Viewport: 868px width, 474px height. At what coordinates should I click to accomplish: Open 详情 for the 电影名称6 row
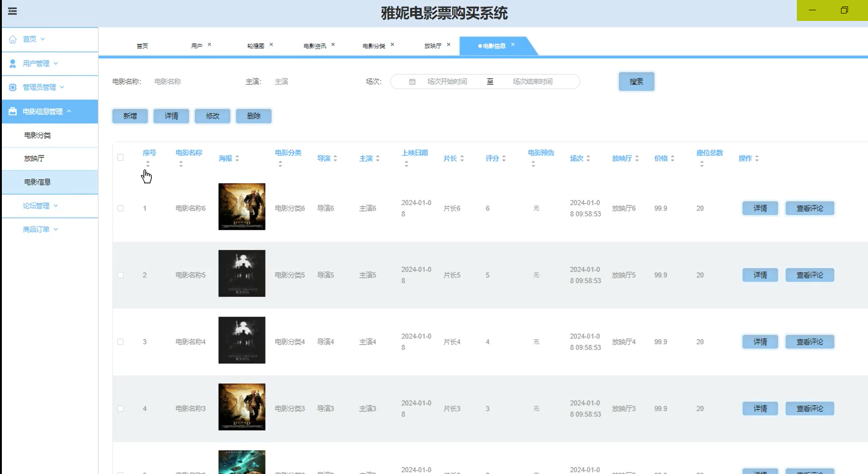(760, 208)
